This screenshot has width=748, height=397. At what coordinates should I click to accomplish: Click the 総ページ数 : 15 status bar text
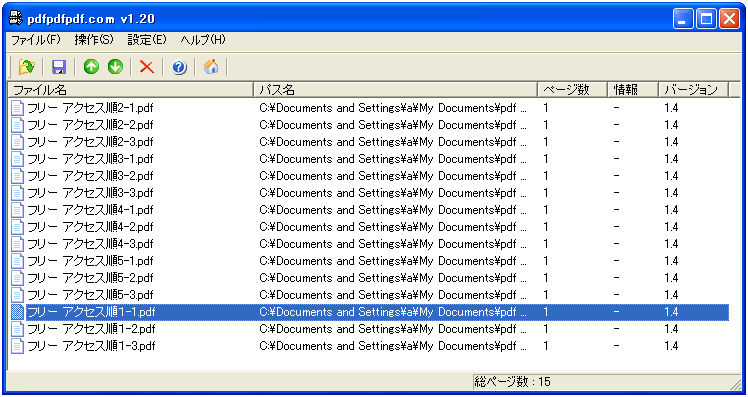pyautogui.click(x=513, y=382)
